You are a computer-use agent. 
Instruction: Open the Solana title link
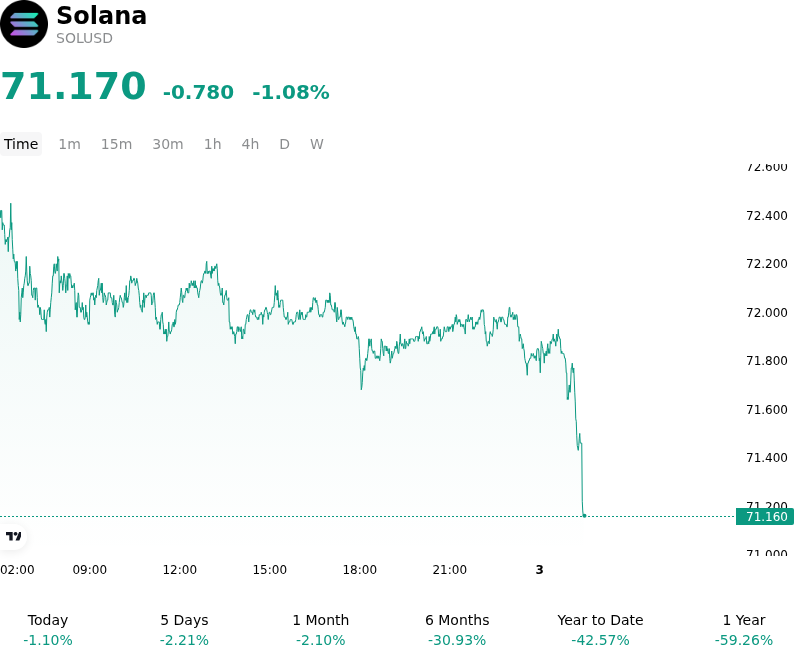[x=102, y=15]
